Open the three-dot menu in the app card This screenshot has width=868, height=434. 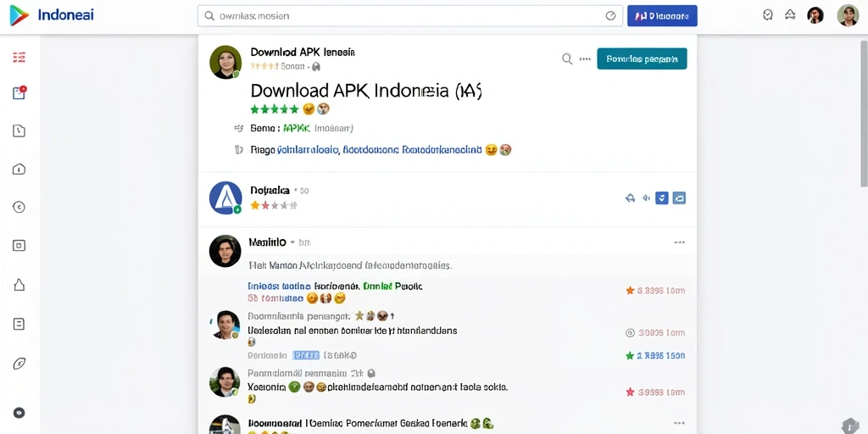click(585, 58)
